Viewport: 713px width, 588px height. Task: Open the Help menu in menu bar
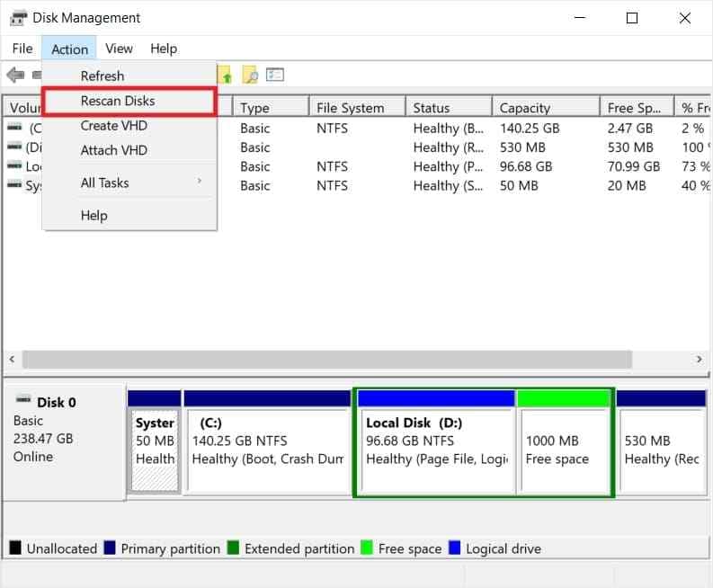click(x=164, y=49)
